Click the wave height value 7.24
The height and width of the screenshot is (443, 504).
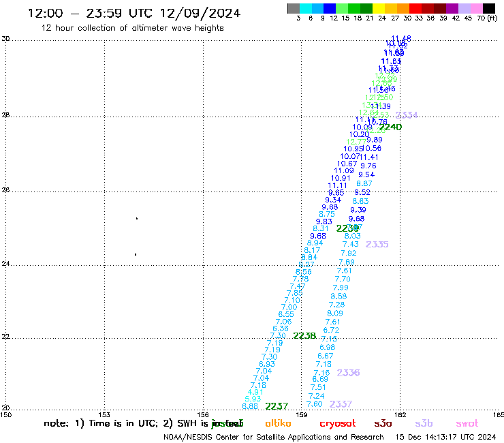click(x=316, y=396)
